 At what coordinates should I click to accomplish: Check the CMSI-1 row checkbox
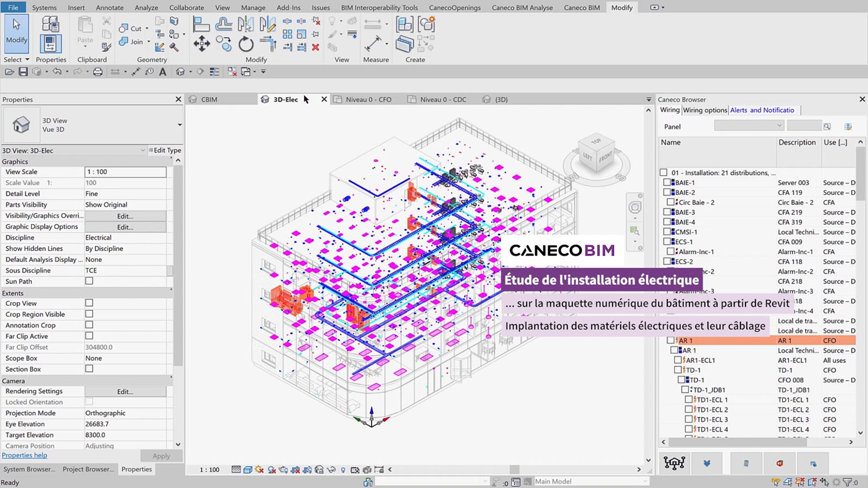click(667, 232)
